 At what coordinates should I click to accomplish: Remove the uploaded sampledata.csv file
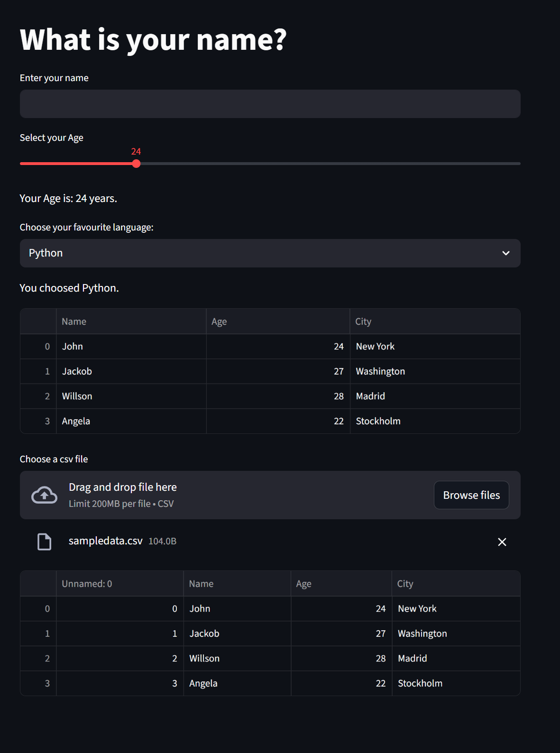(x=502, y=542)
